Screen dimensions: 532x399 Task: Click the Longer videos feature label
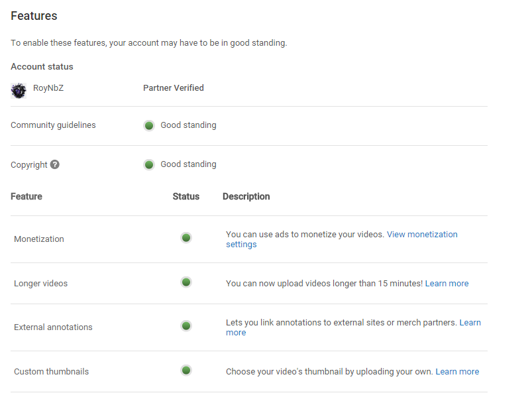tap(41, 284)
